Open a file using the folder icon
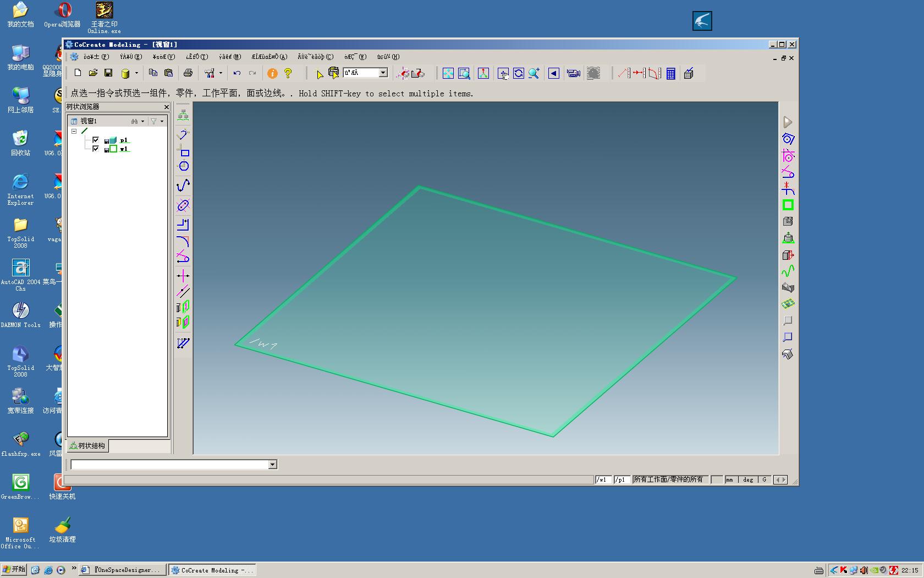Screen dimensions: 924x578 pyautogui.click(x=93, y=73)
